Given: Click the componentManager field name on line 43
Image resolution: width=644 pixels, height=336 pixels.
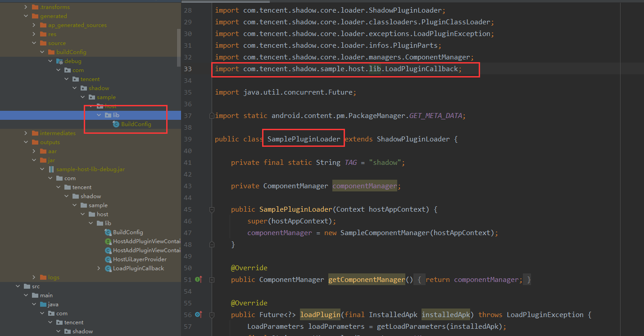Looking at the screenshot, I should tap(364, 186).
